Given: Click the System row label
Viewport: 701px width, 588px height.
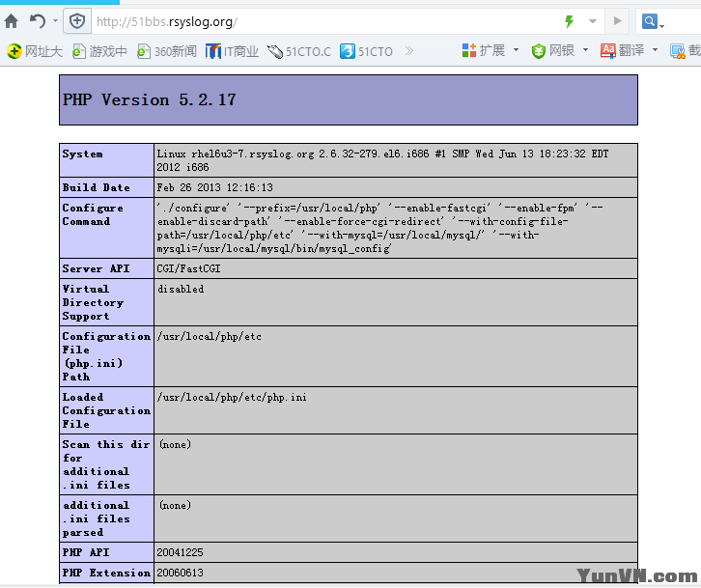Looking at the screenshot, I should (83, 154).
